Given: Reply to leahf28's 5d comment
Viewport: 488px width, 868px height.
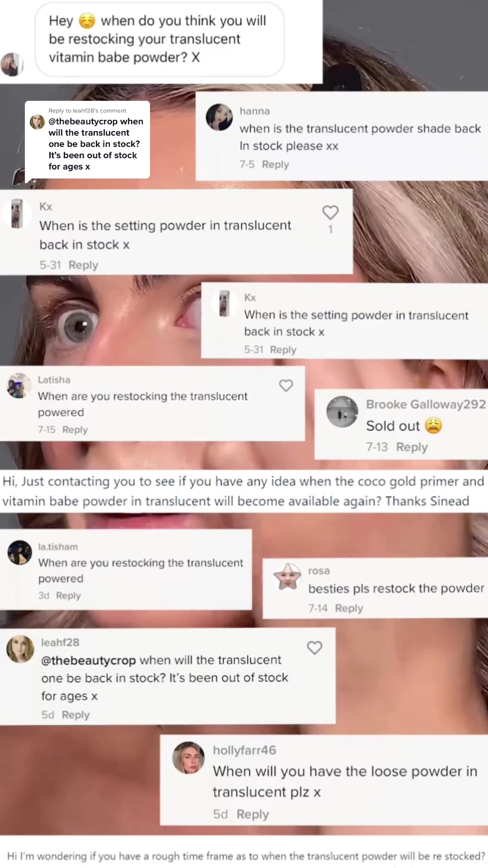Looking at the screenshot, I should point(75,715).
